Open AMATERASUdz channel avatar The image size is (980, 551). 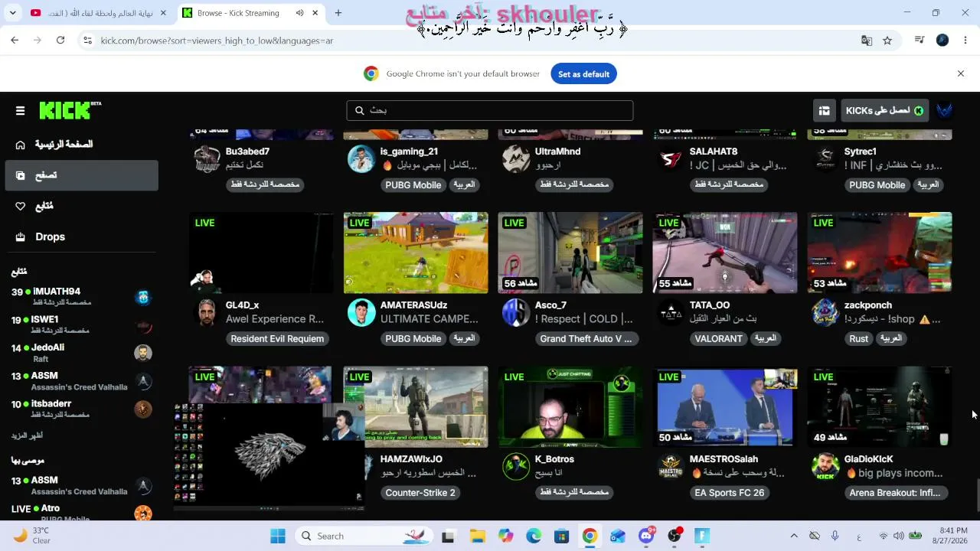pos(361,313)
